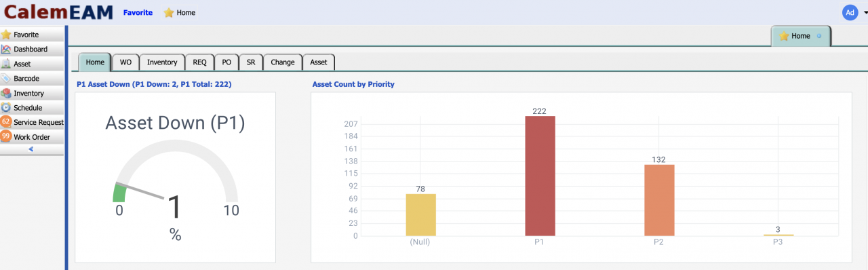Click the Favorite star icon in sidebar

(6, 35)
